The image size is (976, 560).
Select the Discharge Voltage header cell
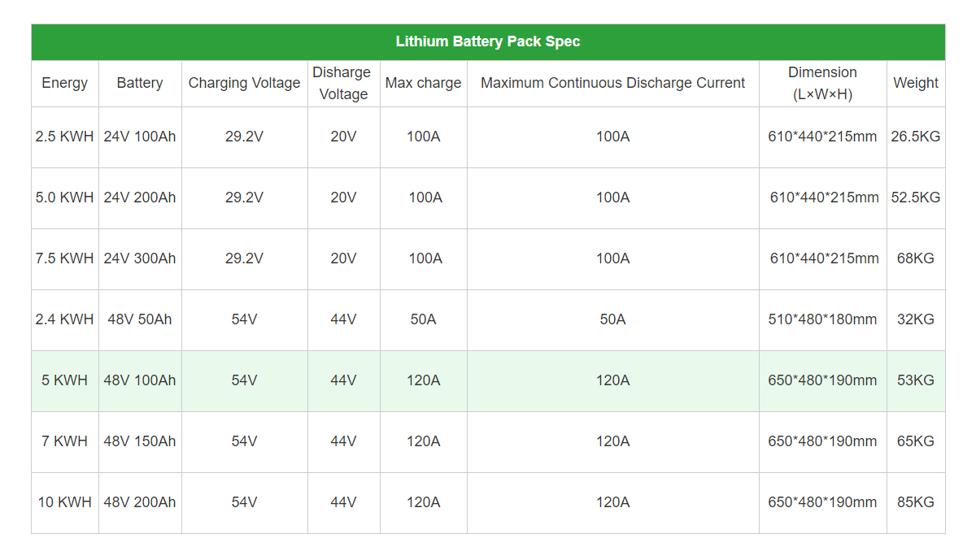343,83
